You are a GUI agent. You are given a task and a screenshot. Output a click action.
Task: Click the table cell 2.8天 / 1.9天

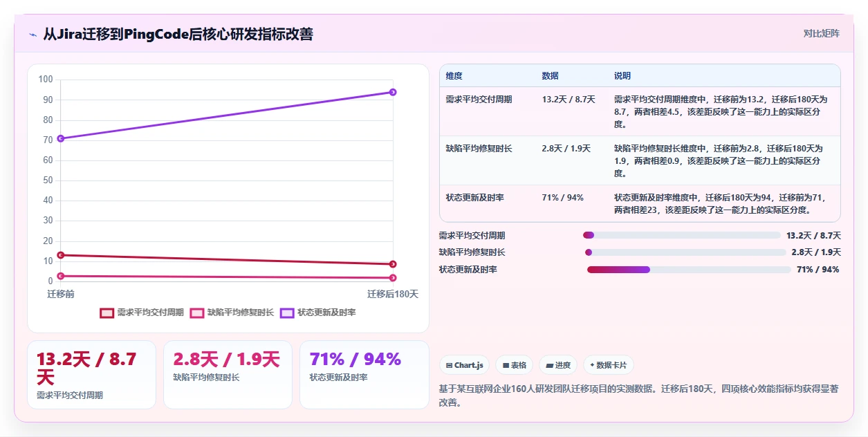click(x=566, y=149)
